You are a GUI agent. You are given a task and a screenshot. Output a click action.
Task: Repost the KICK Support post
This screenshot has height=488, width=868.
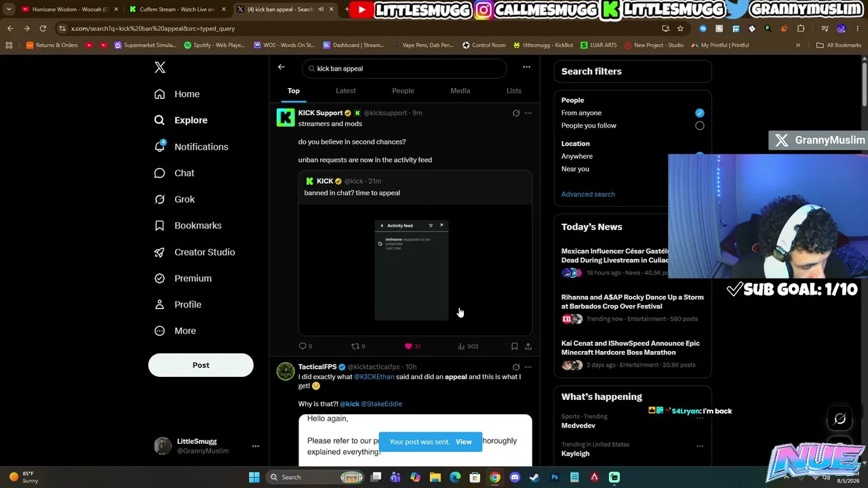tap(358, 346)
